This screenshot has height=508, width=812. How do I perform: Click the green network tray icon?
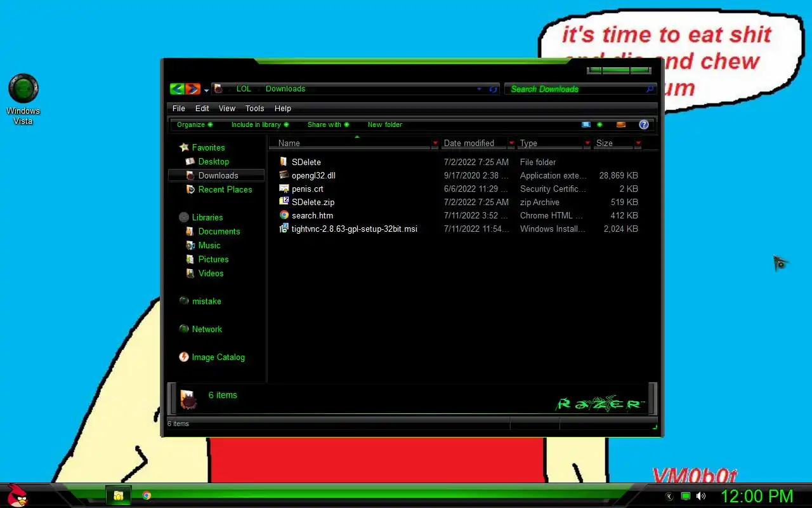[686, 496]
